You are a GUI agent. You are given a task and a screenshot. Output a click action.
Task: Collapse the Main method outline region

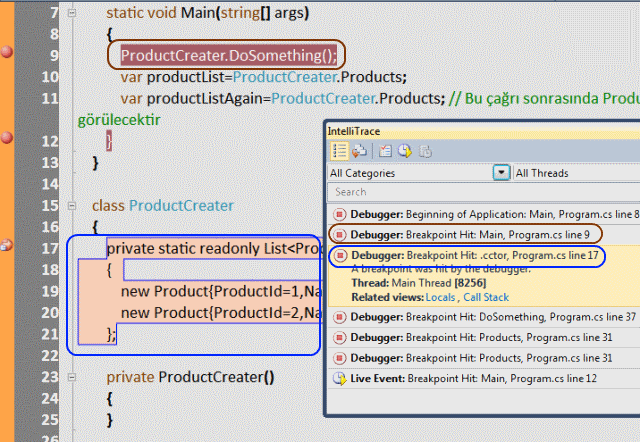[x=67, y=13]
